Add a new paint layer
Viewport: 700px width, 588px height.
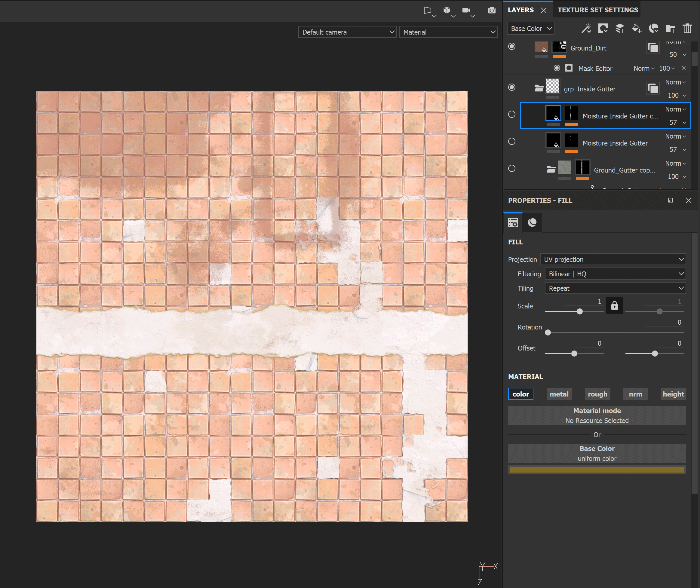(x=620, y=29)
